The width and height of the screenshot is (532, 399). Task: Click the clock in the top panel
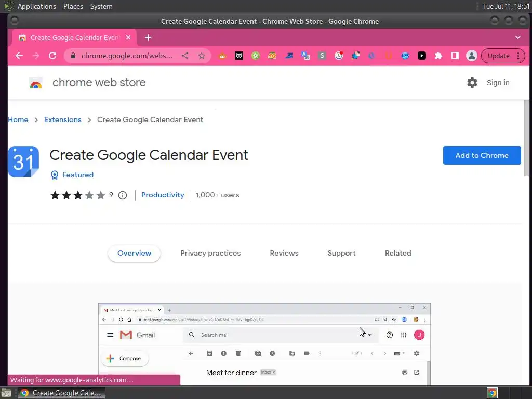pyautogui.click(x=506, y=6)
